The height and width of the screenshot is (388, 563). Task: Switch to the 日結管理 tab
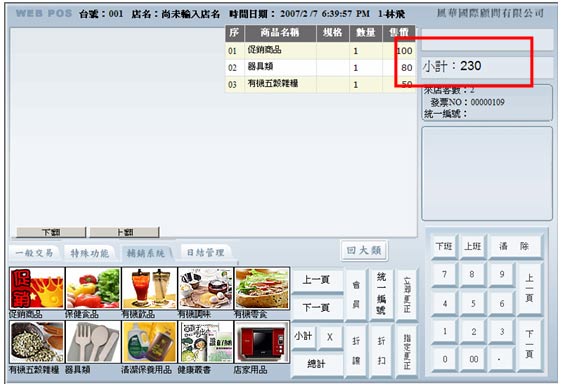205,253
